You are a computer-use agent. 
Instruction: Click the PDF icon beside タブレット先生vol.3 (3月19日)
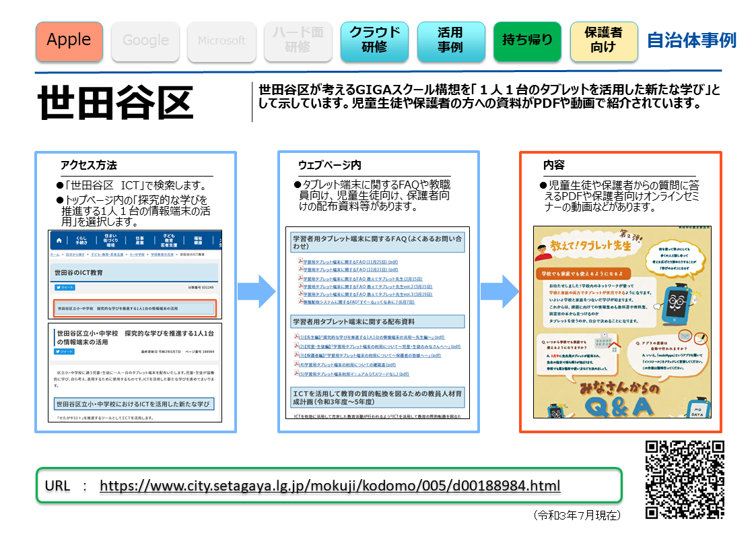300,293
